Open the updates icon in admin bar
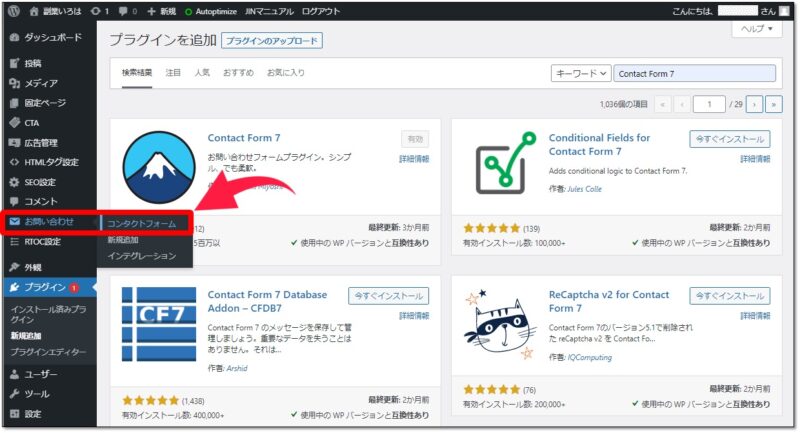This screenshot has height=433, width=800. [x=99, y=11]
